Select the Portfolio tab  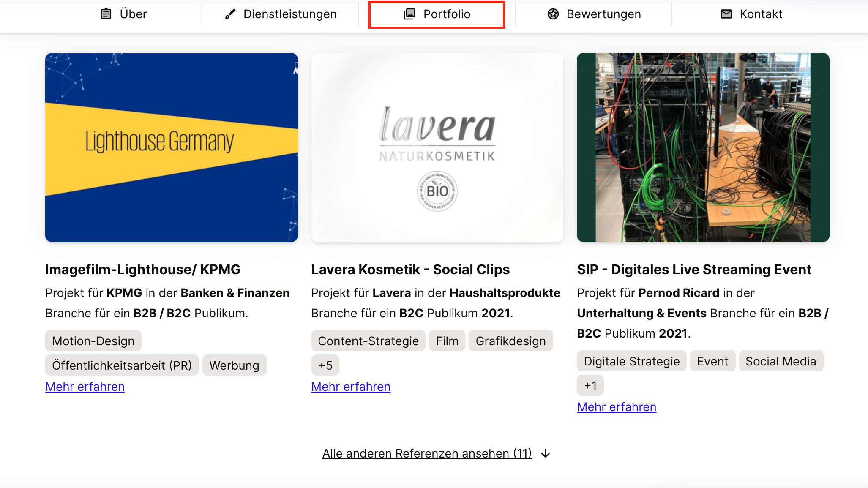point(437,14)
